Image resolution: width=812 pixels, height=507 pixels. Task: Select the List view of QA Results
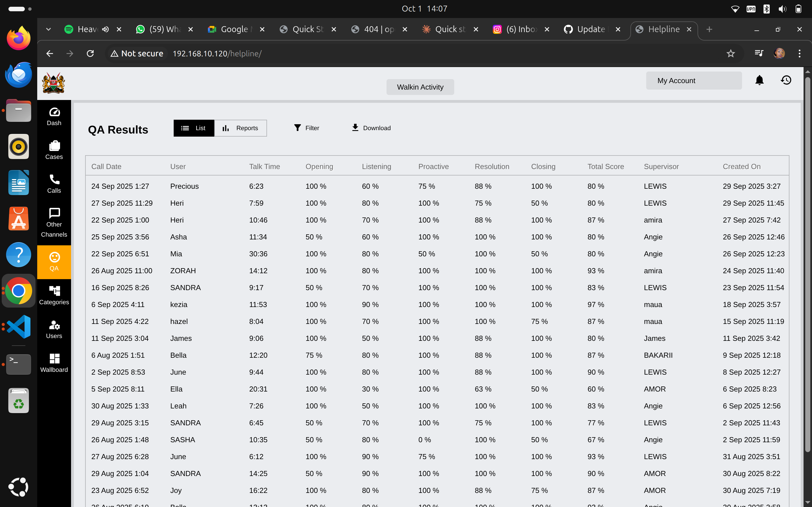(x=194, y=128)
